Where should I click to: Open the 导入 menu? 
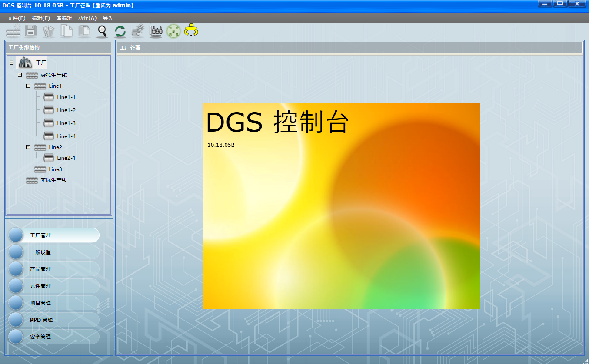pos(108,18)
